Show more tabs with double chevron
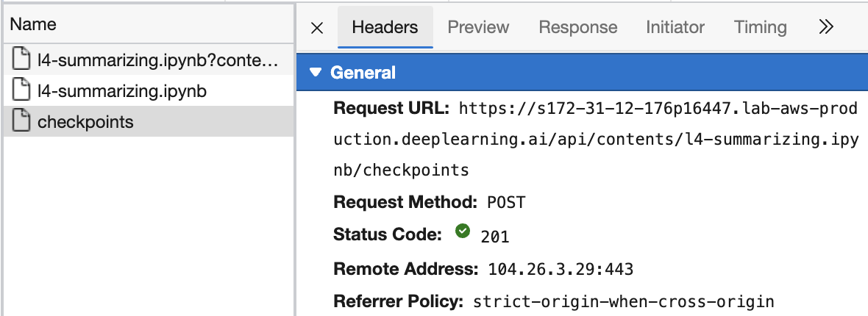Screen dimensions: 868x316 [826, 28]
